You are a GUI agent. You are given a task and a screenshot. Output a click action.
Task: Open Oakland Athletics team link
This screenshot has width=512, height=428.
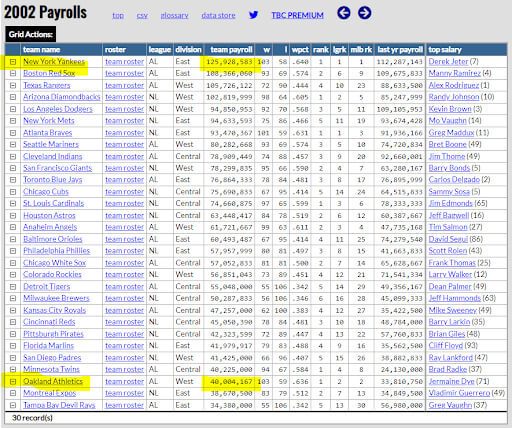(53, 381)
